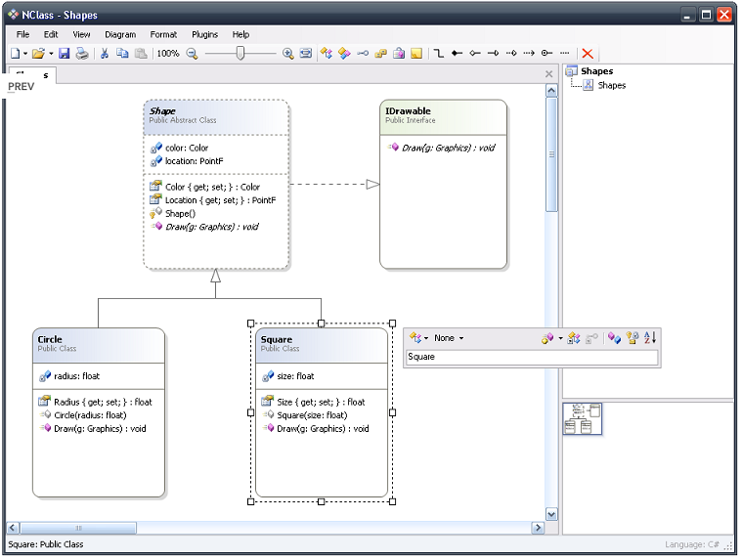Open the Plugins menu
This screenshot has width=742, height=560.
204,34
